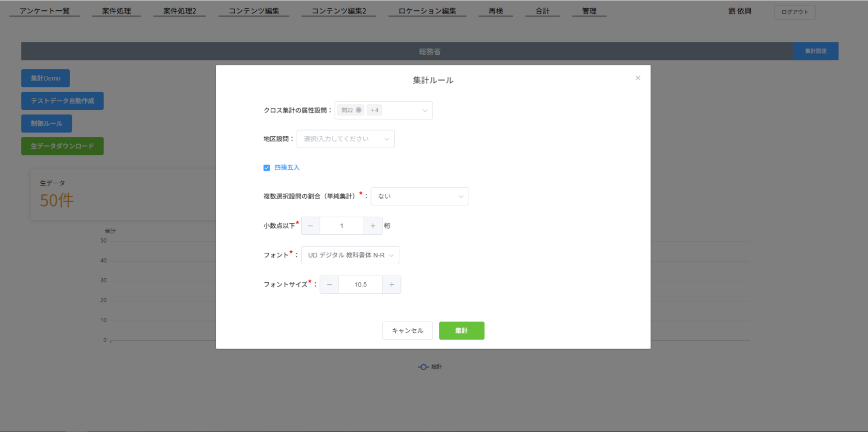Decrease フォントサイズ with minus button
This screenshot has width=868, height=432.
coord(329,285)
